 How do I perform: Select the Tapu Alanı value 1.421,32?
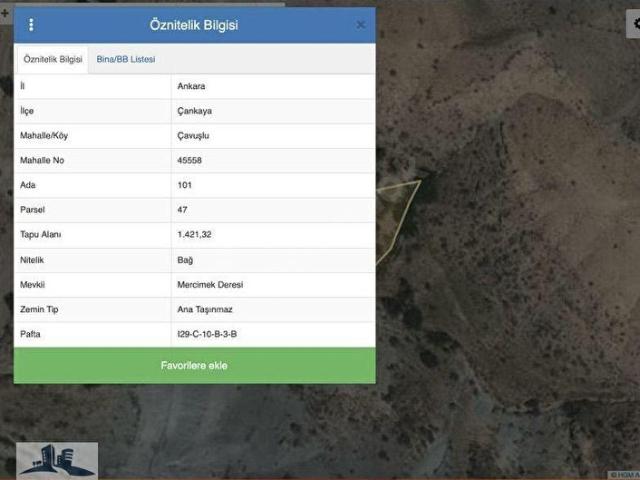pos(194,235)
